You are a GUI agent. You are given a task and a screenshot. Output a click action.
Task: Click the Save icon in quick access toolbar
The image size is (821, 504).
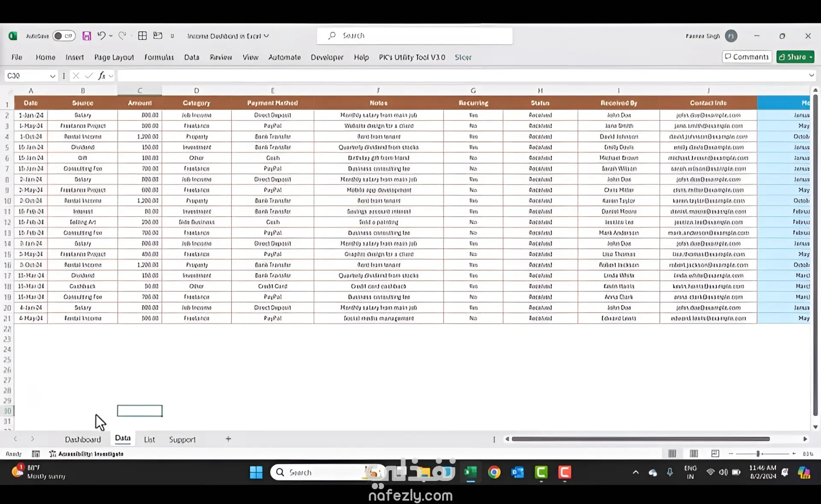(x=87, y=36)
